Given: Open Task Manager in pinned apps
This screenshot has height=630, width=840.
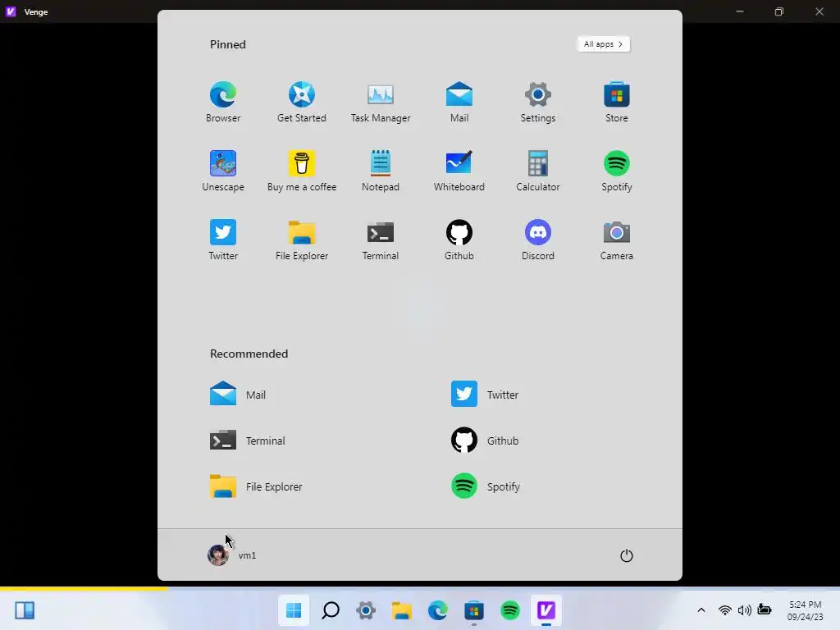Looking at the screenshot, I should tap(381, 103).
